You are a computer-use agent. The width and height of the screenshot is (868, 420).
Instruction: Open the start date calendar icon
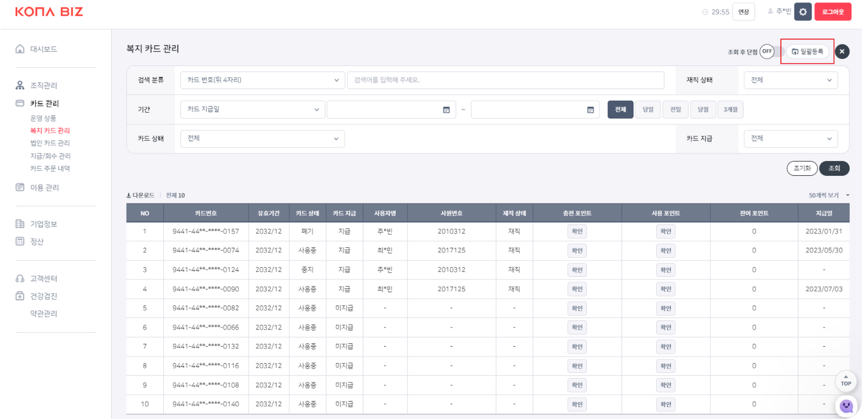pyautogui.click(x=446, y=110)
